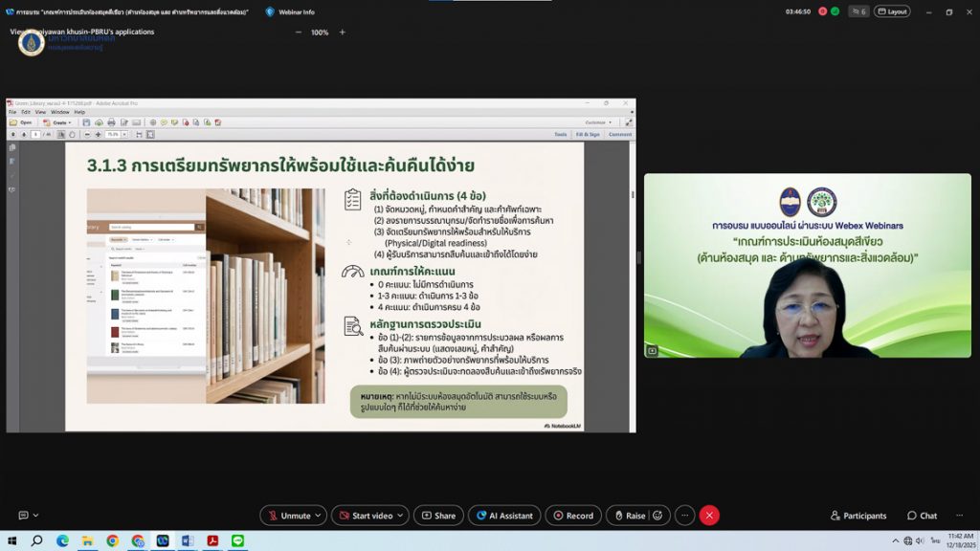Open the Chat panel
980x551 pixels.
(x=922, y=516)
